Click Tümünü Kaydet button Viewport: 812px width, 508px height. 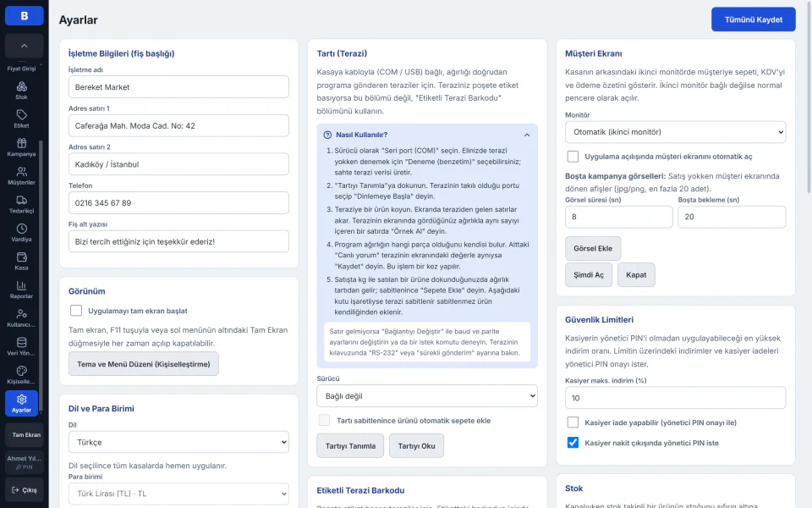click(x=754, y=19)
